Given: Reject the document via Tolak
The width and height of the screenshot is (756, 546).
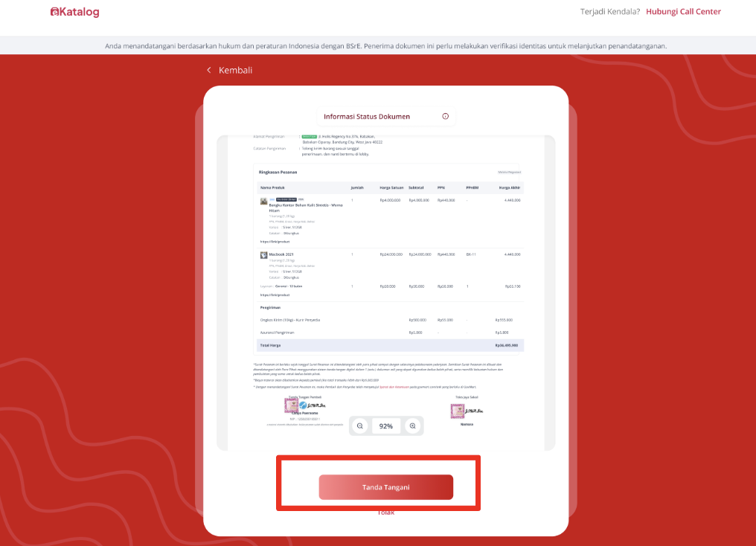Looking at the screenshot, I should (385, 513).
